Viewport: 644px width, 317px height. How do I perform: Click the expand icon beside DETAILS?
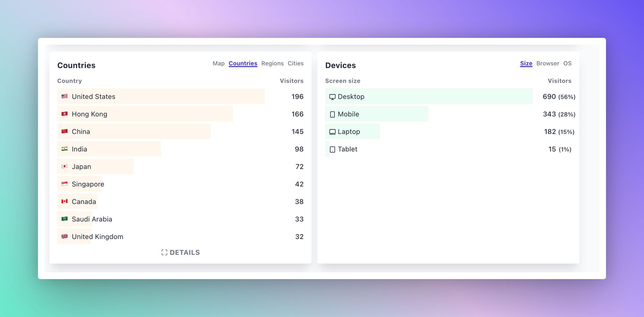164,252
